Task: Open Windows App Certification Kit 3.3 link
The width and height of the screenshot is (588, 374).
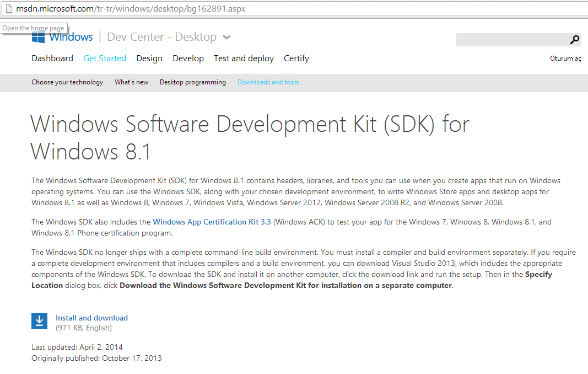Action: pyautogui.click(x=212, y=222)
